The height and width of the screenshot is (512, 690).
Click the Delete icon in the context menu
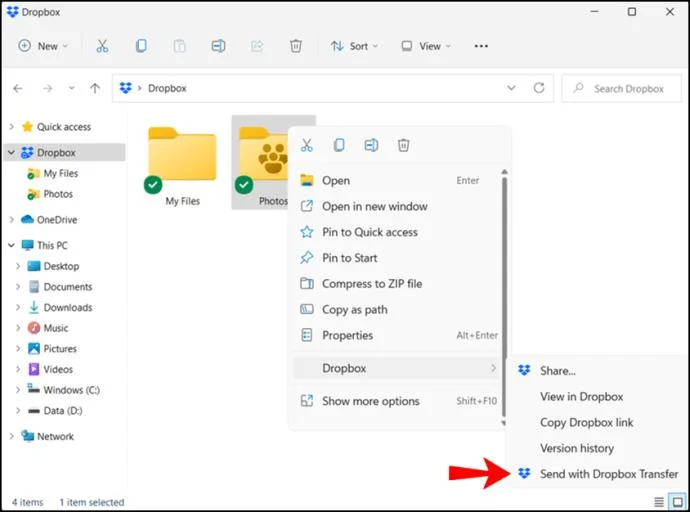(x=404, y=145)
